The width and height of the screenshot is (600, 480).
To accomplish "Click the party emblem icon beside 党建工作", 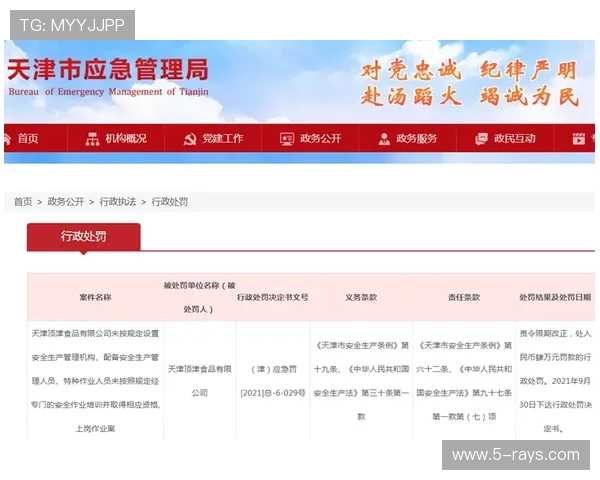I will 189,138.
